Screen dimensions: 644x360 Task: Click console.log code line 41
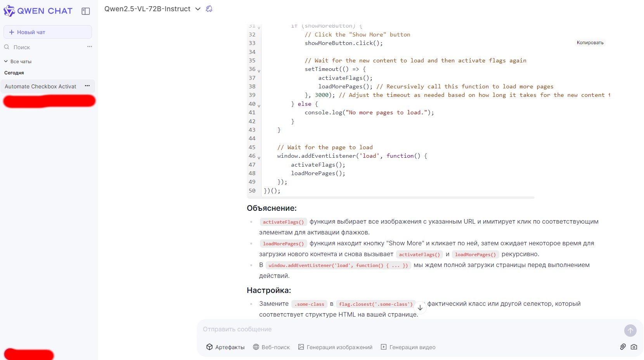coord(369,113)
